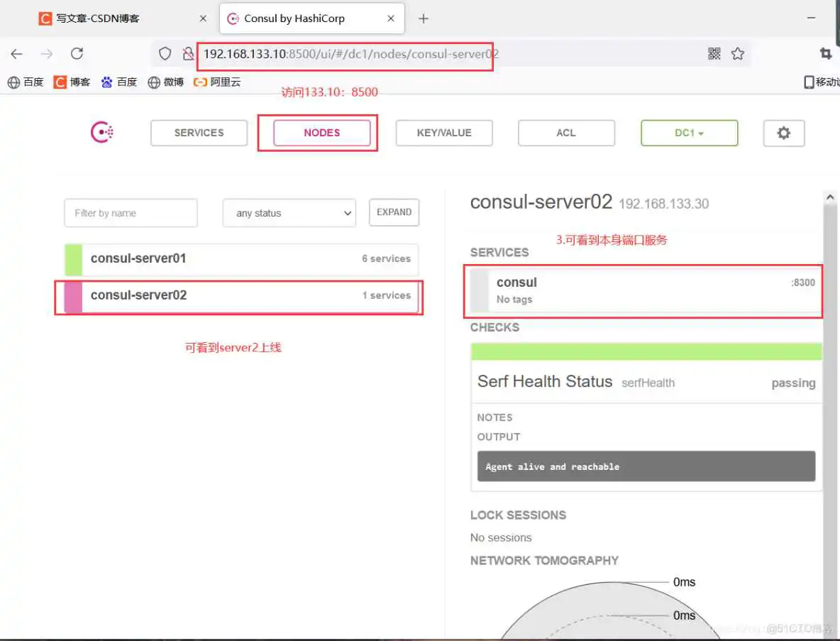This screenshot has width=840, height=641.
Task: Switch to the KEY/VALUE tab
Action: 444,132
